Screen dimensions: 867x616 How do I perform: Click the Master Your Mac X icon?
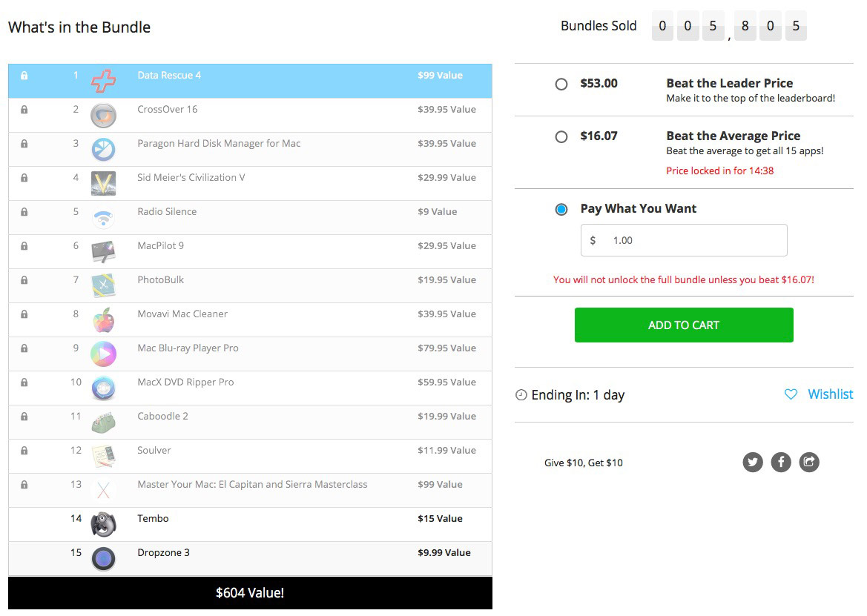103,491
